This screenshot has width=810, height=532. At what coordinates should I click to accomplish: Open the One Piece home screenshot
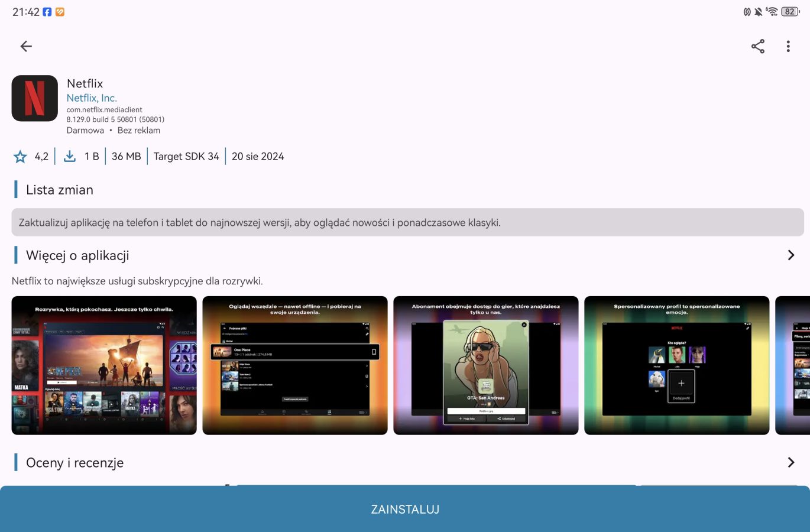pos(104,365)
